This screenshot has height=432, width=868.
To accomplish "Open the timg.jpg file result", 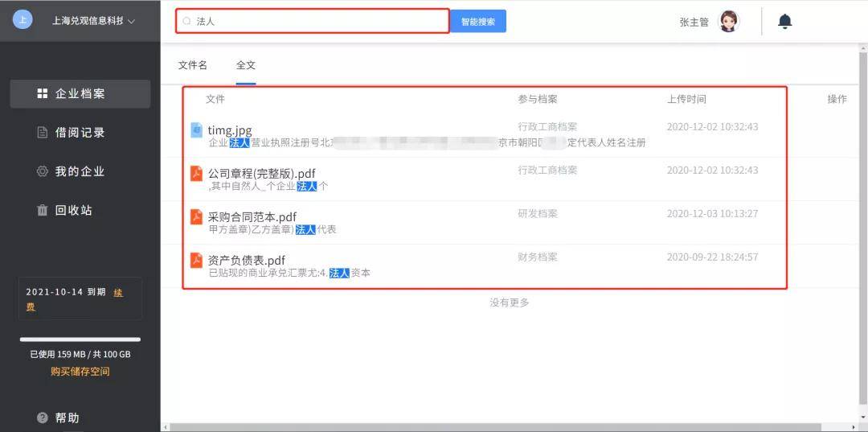I will click(x=230, y=130).
